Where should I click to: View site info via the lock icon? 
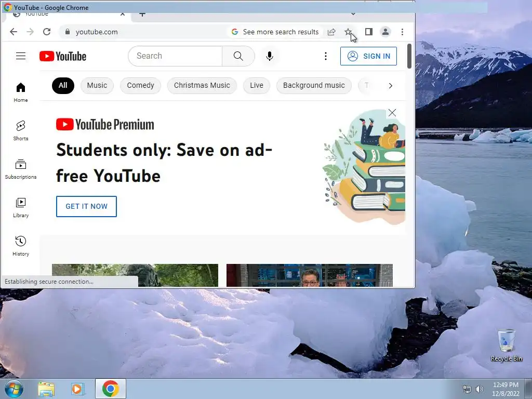68,32
